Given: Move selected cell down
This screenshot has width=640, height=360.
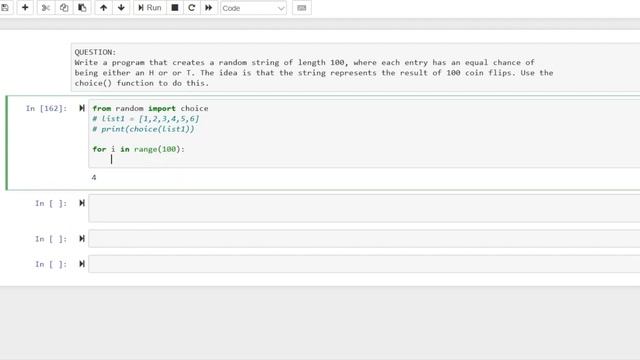Looking at the screenshot, I should 121,8.
